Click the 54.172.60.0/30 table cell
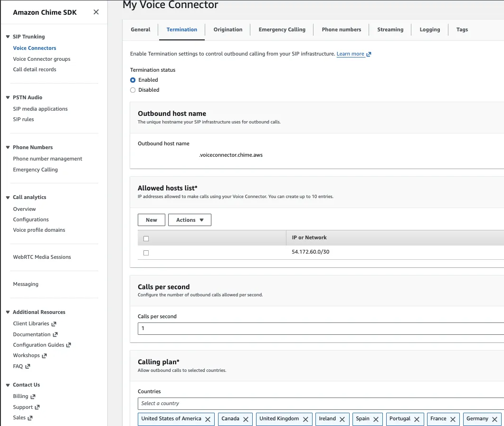Screen dimensions: 504x426 click(x=311, y=252)
